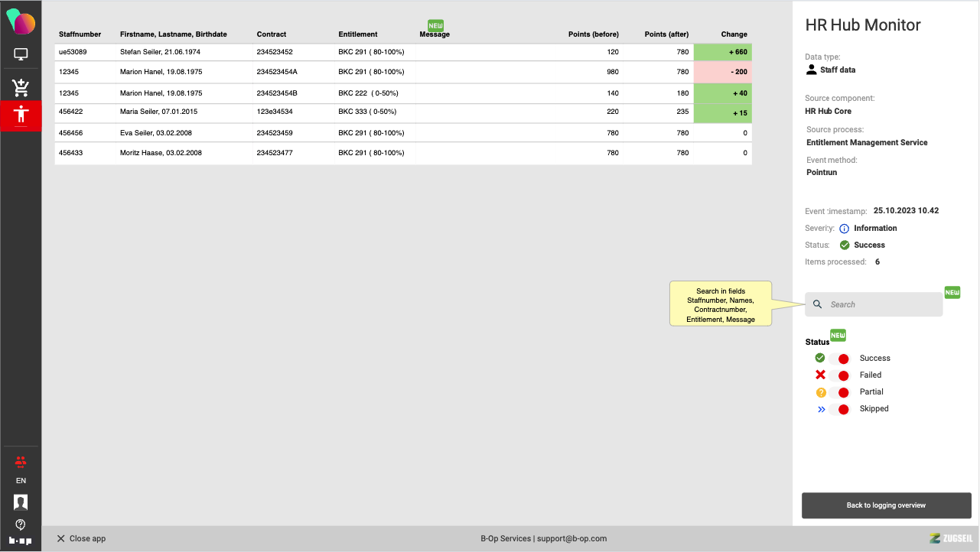Toggle the Skipped status filter switch
Image resolution: width=980 pixels, height=552 pixels.
tap(838, 409)
